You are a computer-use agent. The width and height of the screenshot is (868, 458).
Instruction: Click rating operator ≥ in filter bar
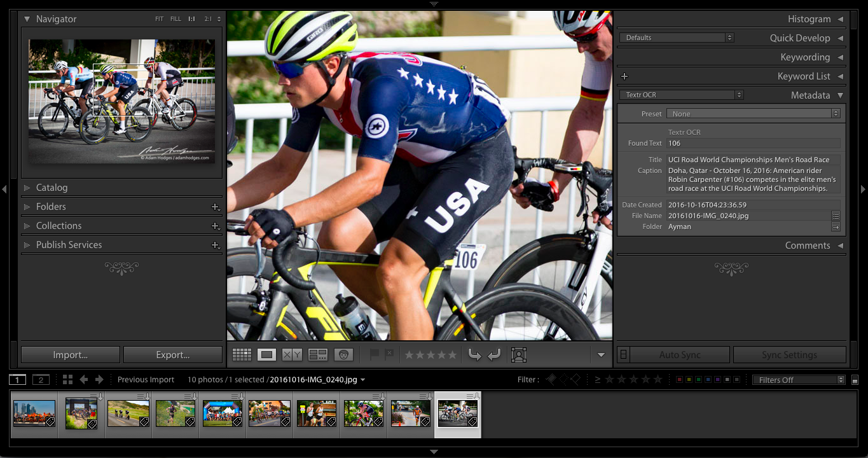[x=598, y=380]
